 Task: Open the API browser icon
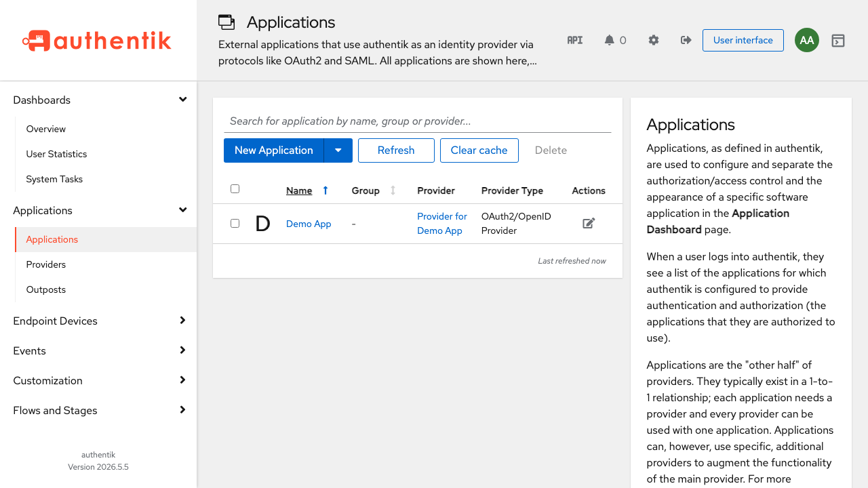pyautogui.click(x=575, y=40)
